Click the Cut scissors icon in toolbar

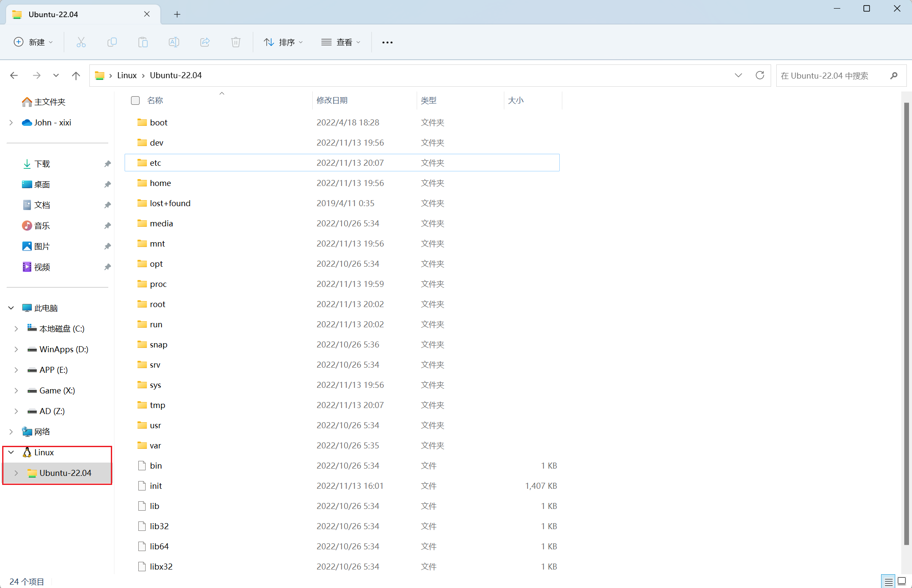click(x=81, y=42)
